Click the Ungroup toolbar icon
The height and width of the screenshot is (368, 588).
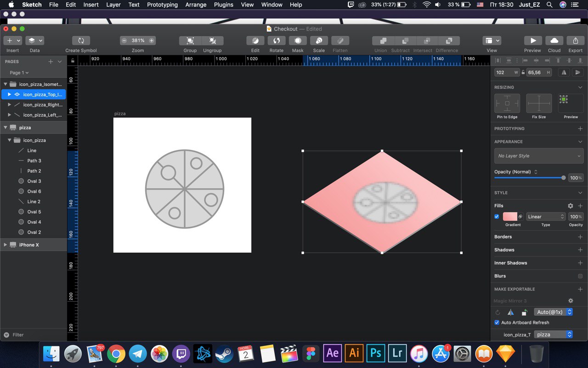[x=212, y=40]
